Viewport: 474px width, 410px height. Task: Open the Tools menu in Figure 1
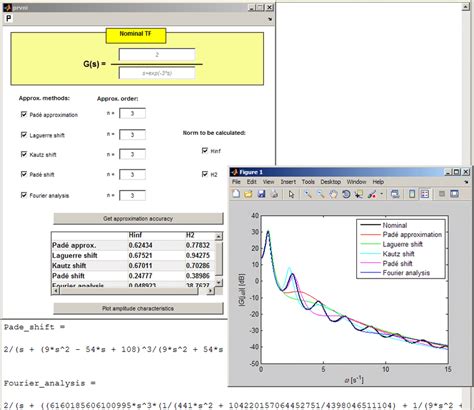(x=308, y=182)
